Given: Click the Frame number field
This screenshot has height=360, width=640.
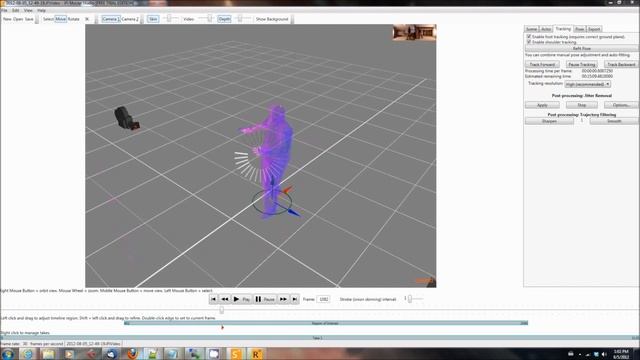Looking at the screenshot, I should [323, 299].
